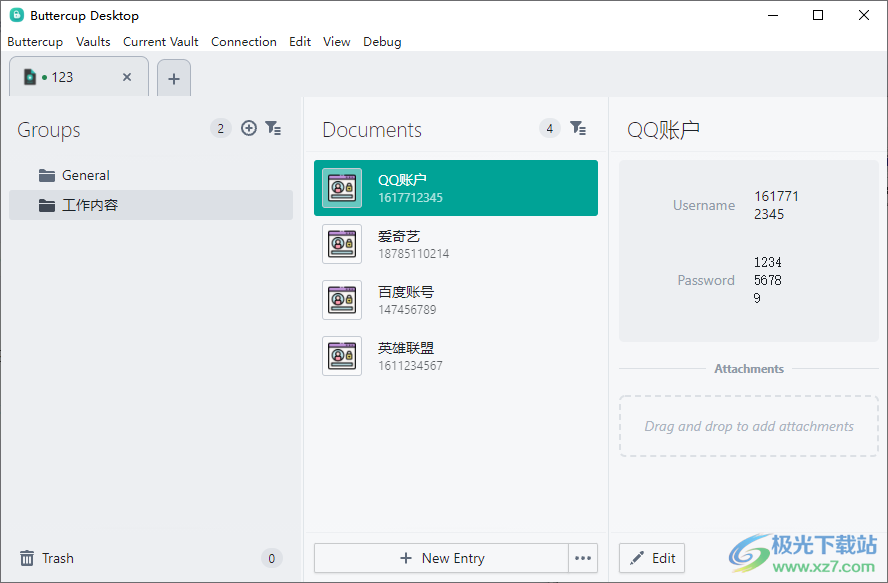Open the Vaults menu

(93, 42)
